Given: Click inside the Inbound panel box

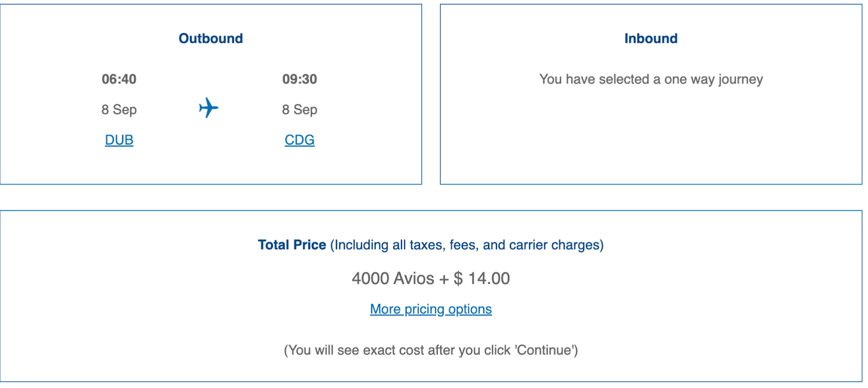Looking at the screenshot, I should [x=651, y=135].
